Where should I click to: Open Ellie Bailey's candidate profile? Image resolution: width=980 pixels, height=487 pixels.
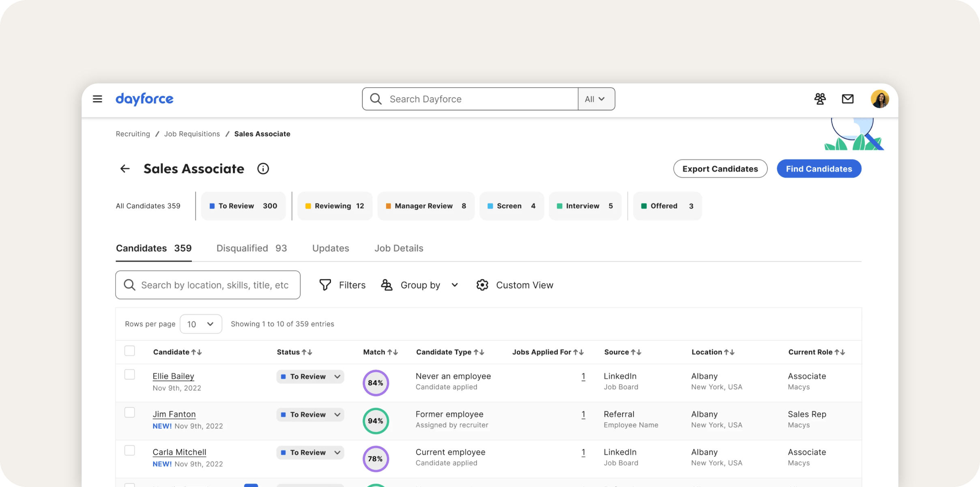[173, 376]
